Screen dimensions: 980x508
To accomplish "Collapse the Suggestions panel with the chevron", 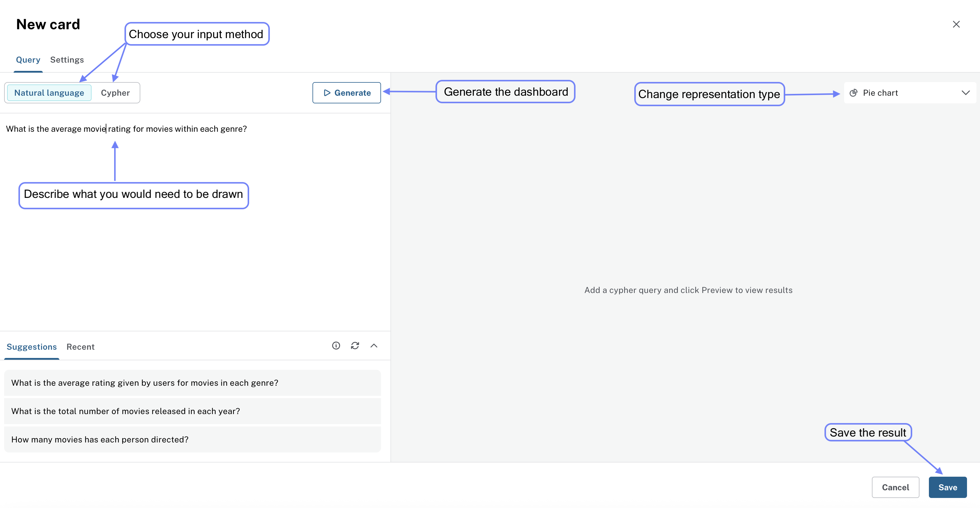I will (x=374, y=346).
